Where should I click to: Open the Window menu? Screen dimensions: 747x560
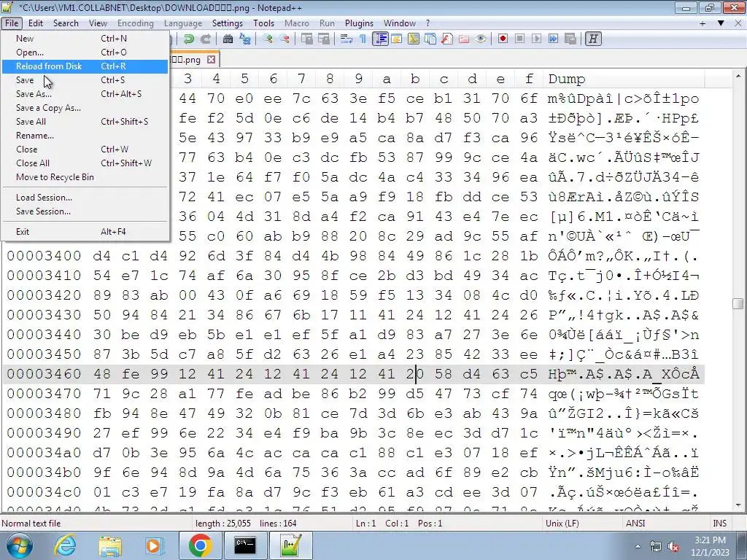[399, 23]
